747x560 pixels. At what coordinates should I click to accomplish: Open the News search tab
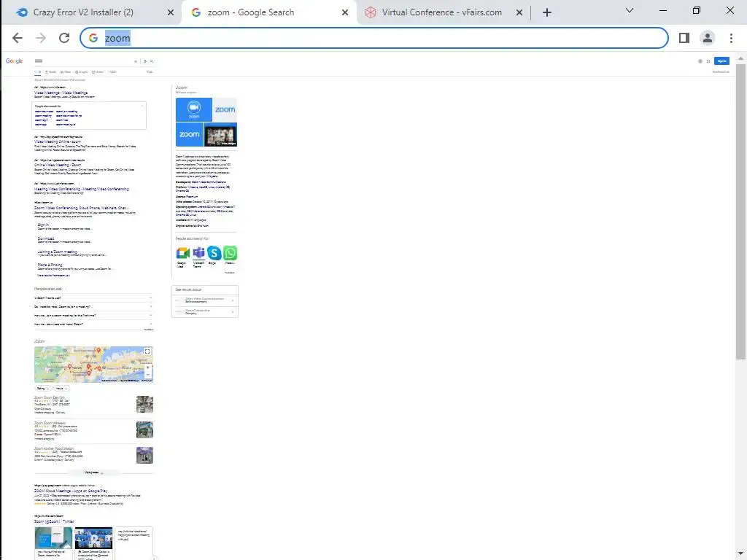[66, 72]
